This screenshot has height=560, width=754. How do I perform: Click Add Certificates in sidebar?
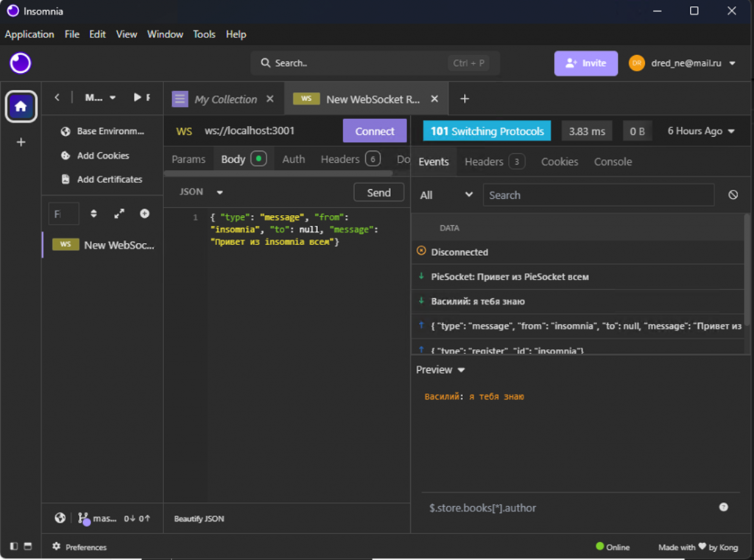coord(102,180)
